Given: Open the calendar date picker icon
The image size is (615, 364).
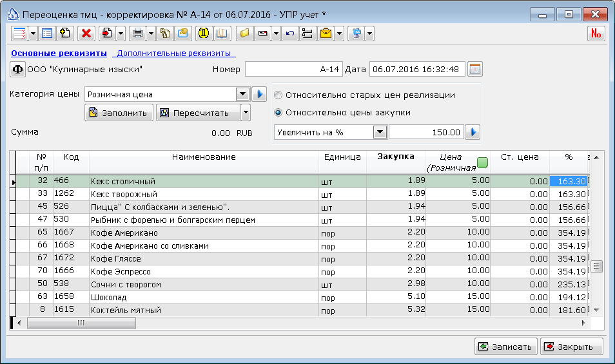Looking at the screenshot, I should click(474, 70).
